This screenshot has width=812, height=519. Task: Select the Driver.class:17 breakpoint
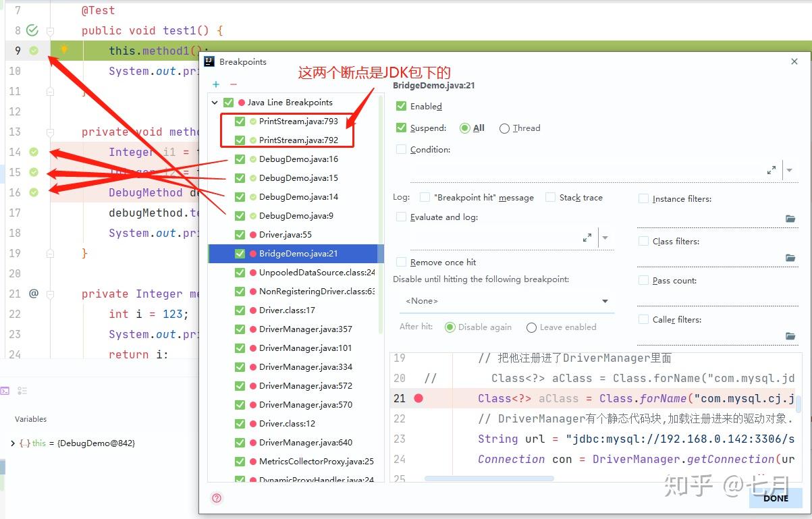(x=287, y=310)
